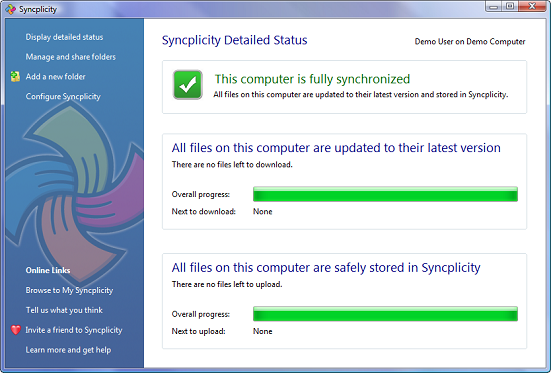Click the green checkmark sync status icon

188,85
